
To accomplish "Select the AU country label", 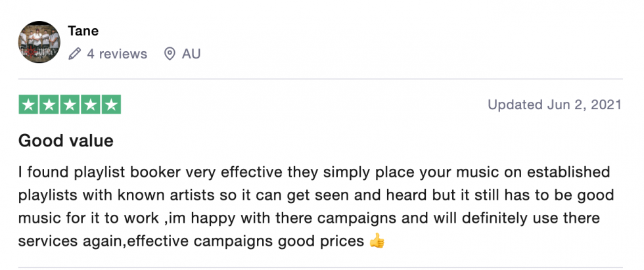I will tap(191, 54).
